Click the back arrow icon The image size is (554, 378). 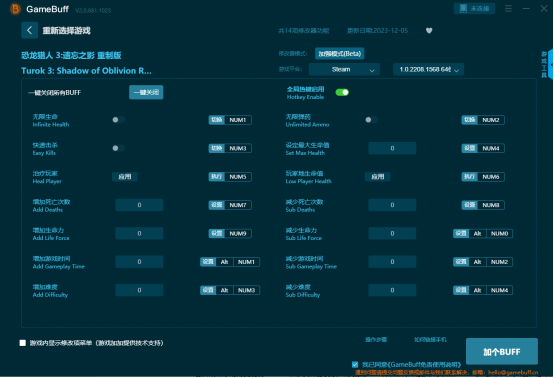(x=29, y=30)
